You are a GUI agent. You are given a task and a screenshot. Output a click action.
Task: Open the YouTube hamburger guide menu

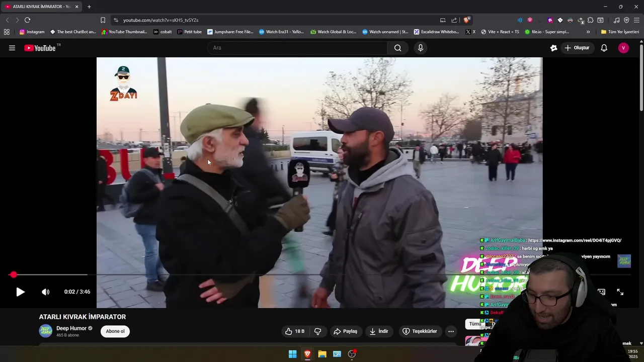[12, 48]
